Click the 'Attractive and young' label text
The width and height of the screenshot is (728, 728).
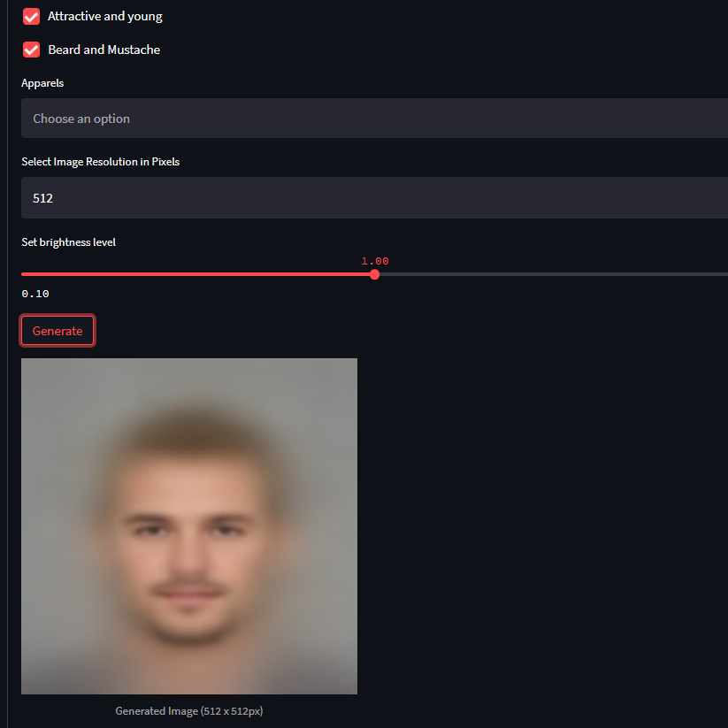pyautogui.click(x=105, y=16)
